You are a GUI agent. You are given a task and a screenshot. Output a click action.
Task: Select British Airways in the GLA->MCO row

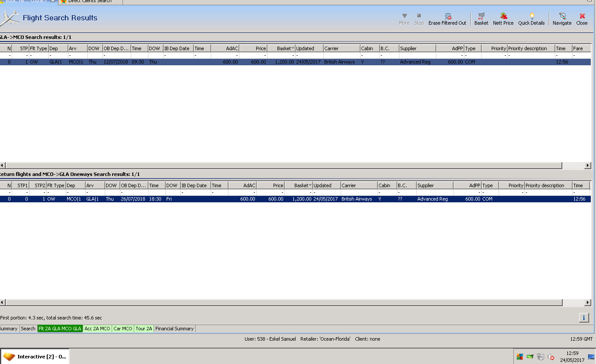[x=341, y=62]
